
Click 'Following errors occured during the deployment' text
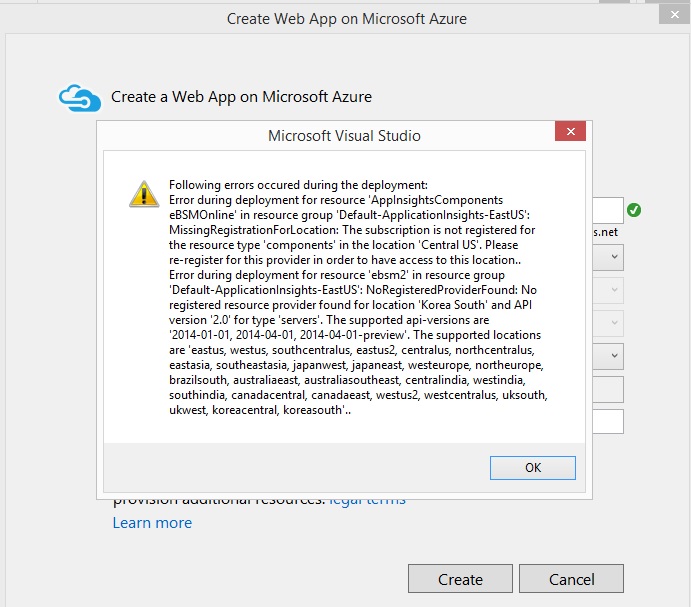click(x=298, y=185)
